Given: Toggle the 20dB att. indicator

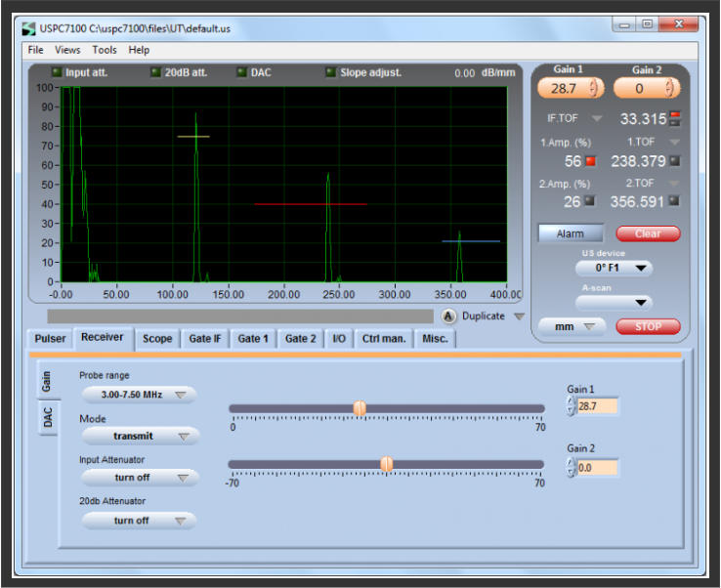Looking at the screenshot, I should click(x=155, y=72).
